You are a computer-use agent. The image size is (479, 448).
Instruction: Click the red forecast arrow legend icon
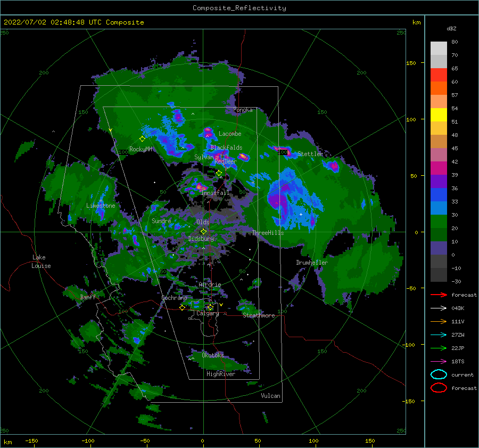[x=439, y=295]
